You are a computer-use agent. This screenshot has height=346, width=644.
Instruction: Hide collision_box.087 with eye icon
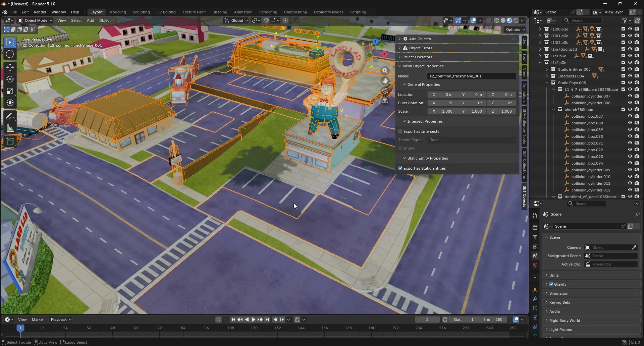pos(630,116)
